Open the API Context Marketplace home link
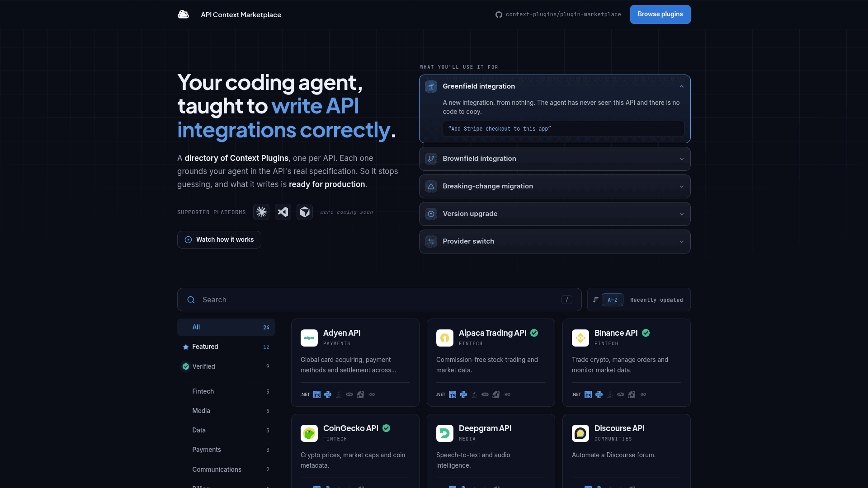The width and height of the screenshot is (868, 488). (241, 14)
